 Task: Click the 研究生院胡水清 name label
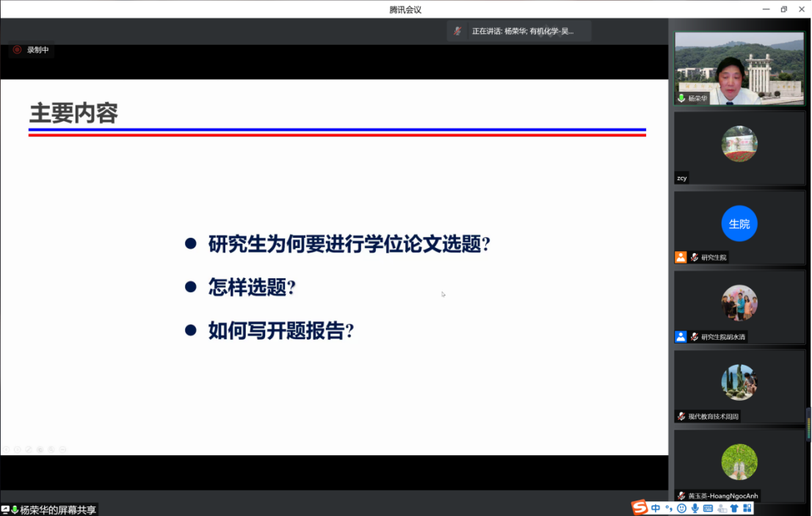tap(723, 337)
